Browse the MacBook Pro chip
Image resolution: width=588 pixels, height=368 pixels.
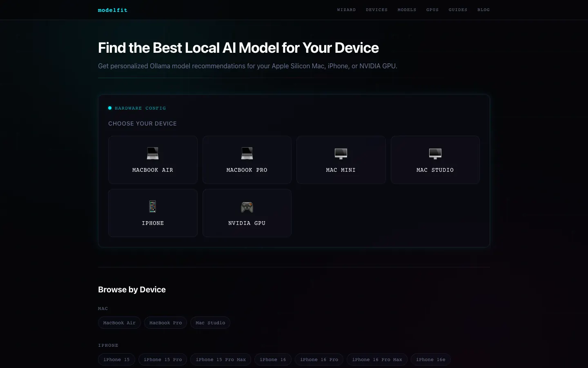point(165,323)
